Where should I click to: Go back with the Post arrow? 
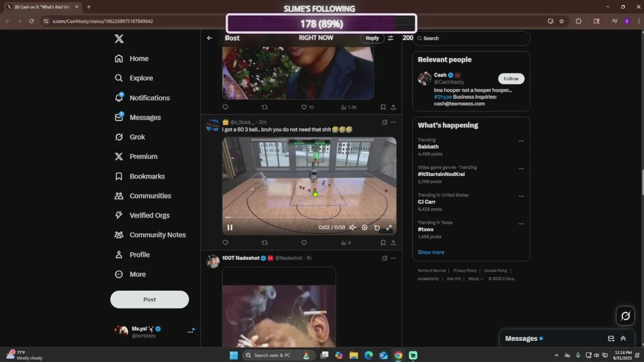tap(209, 38)
